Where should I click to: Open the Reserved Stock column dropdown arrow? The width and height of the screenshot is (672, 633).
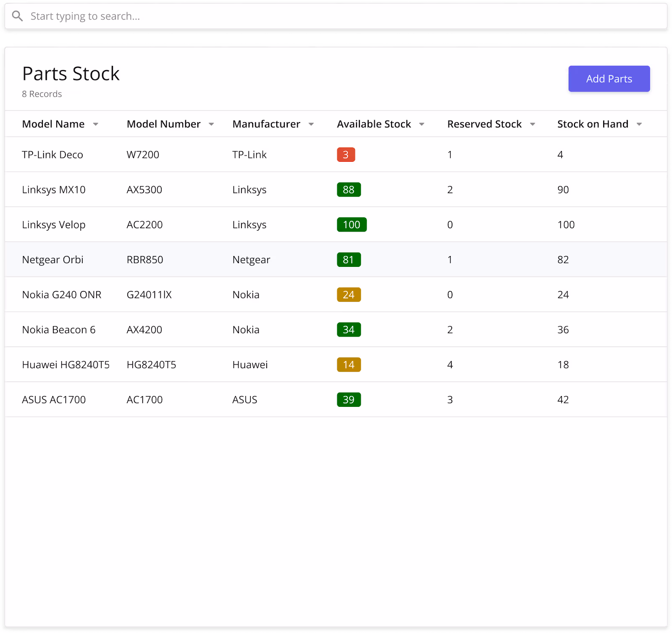(x=533, y=124)
